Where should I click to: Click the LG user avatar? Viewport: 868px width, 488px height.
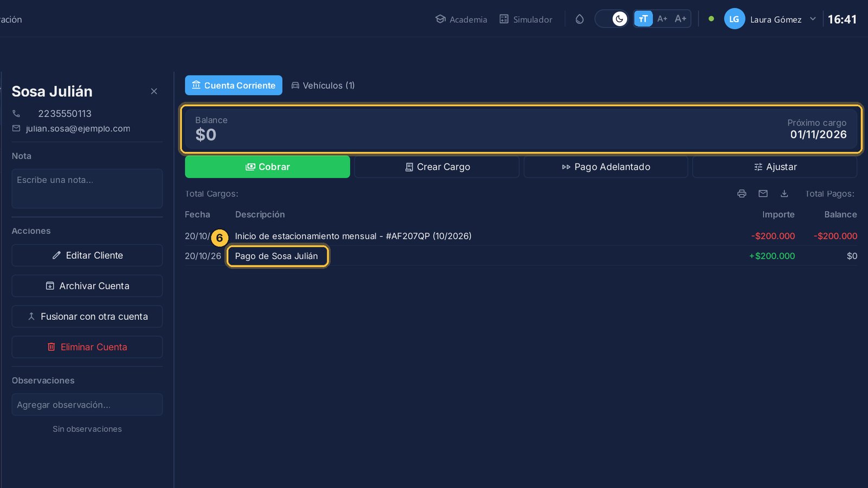coord(734,19)
